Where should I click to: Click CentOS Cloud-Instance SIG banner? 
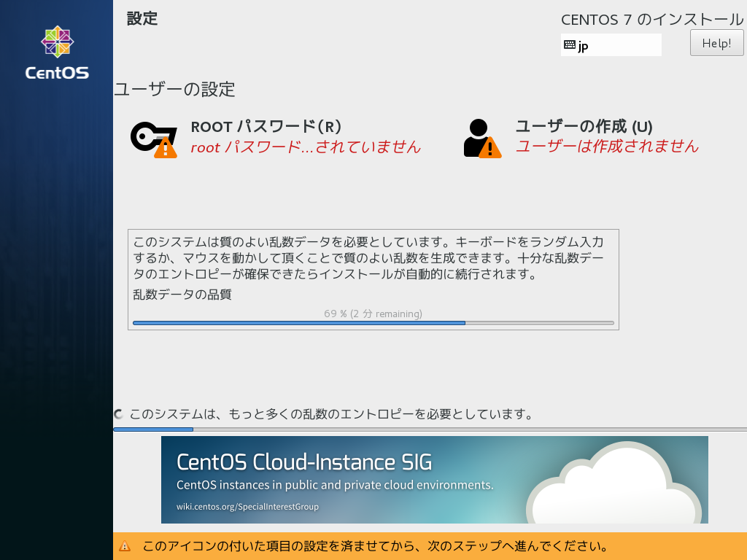click(x=435, y=480)
